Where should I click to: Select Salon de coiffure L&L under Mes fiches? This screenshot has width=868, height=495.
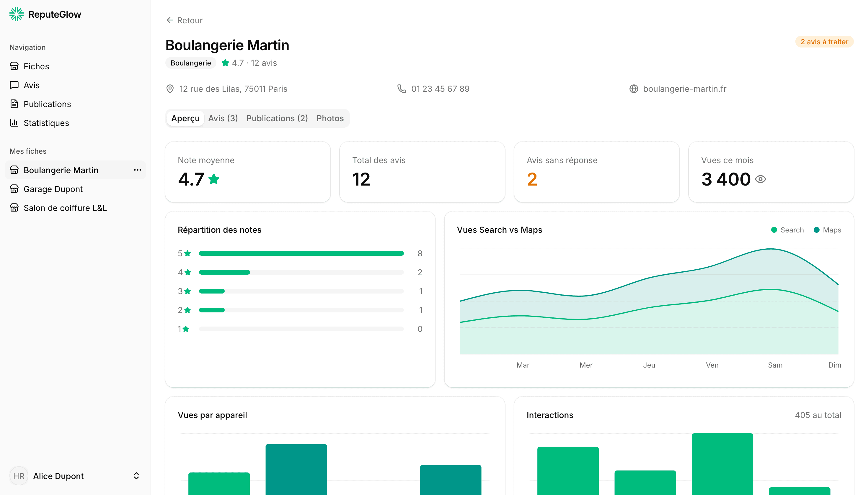coord(75,208)
